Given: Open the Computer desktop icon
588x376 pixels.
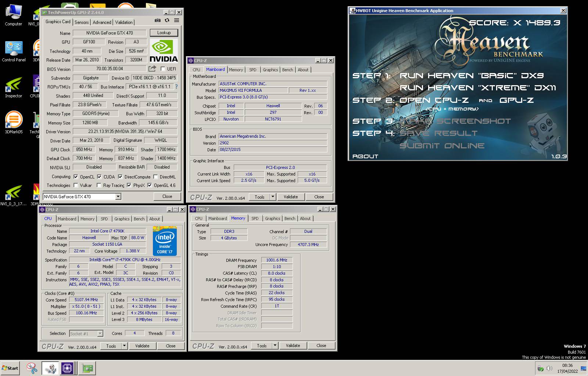Looking at the screenshot, I should 14,15.
